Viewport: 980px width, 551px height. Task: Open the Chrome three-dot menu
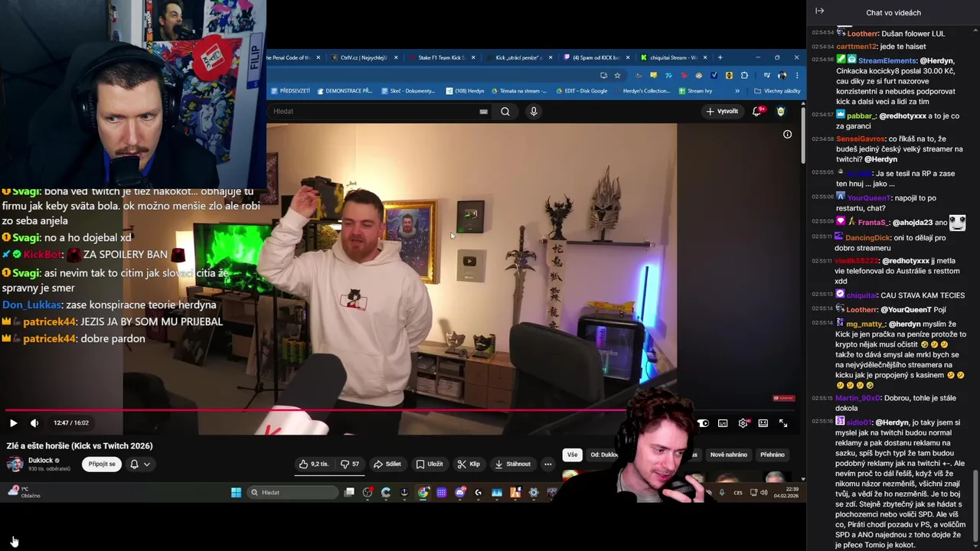pos(796,76)
